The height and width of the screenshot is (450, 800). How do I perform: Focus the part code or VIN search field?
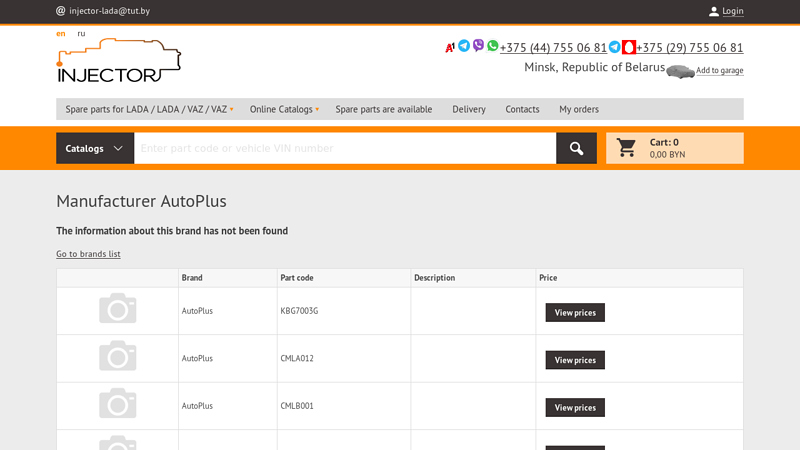tap(345, 148)
